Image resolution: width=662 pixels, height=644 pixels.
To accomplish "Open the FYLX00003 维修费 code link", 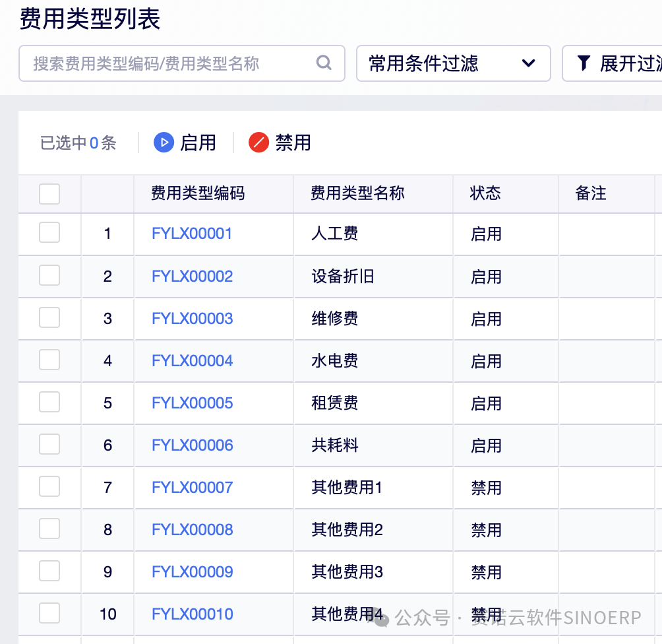I will tap(192, 319).
